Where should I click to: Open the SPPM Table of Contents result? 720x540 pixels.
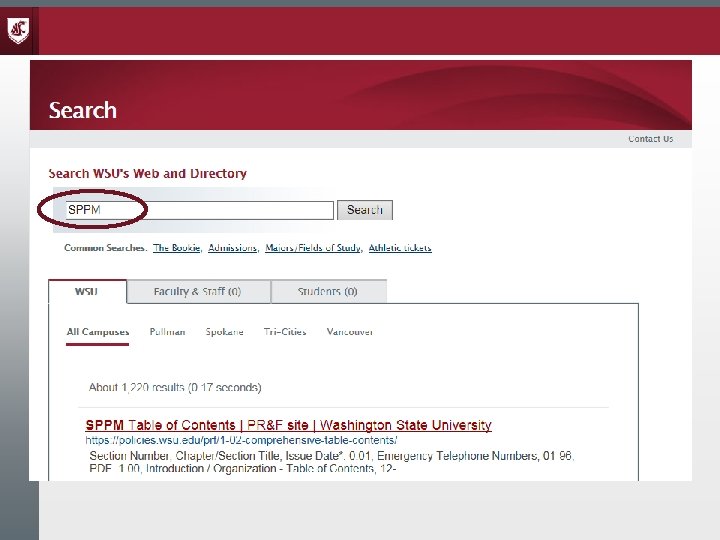(x=288, y=425)
